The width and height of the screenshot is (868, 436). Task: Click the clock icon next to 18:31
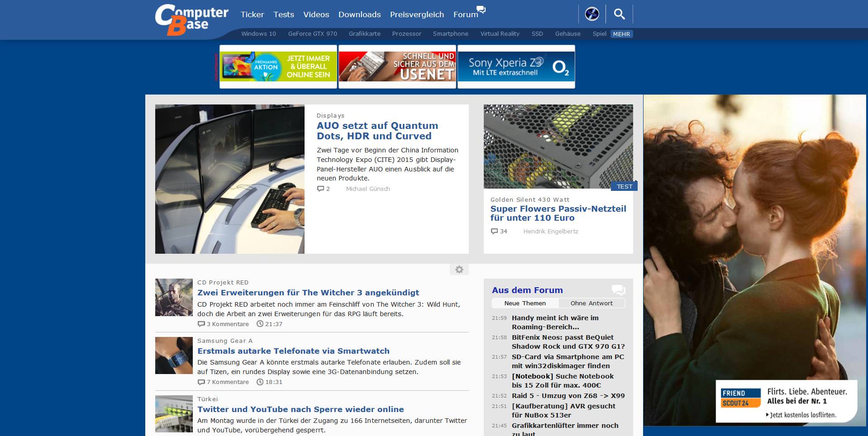point(260,382)
